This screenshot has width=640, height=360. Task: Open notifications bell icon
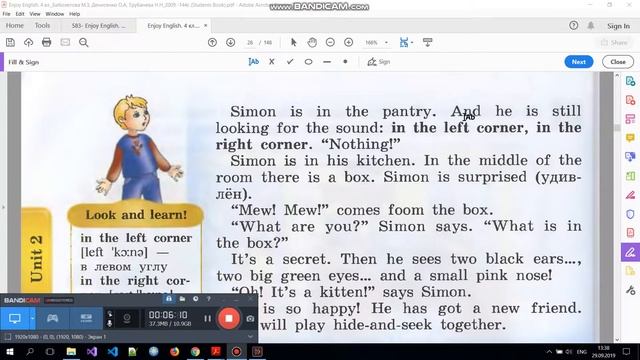click(591, 26)
